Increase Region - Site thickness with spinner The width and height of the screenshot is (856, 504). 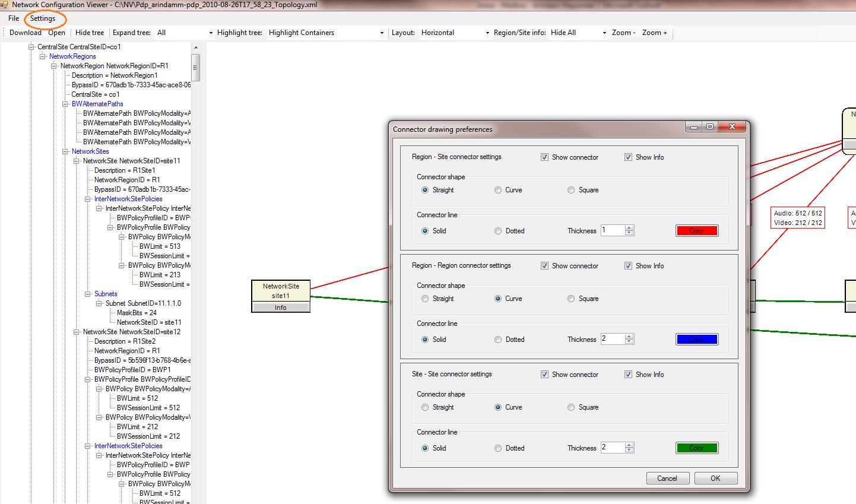[x=630, y=227]
